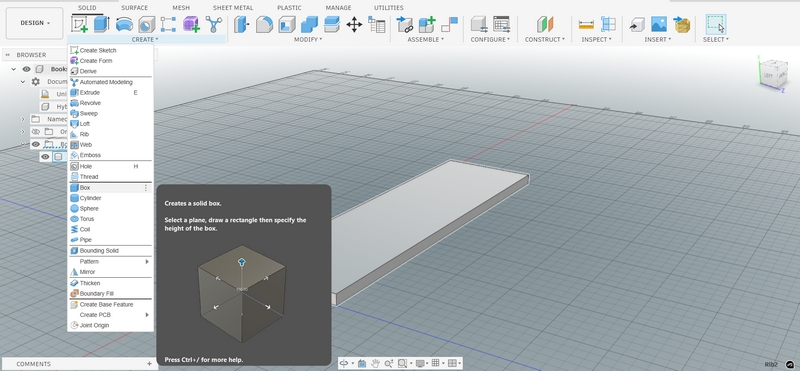Open the Change Parameters table icon

pyautogui.click(x=377, y=24)
